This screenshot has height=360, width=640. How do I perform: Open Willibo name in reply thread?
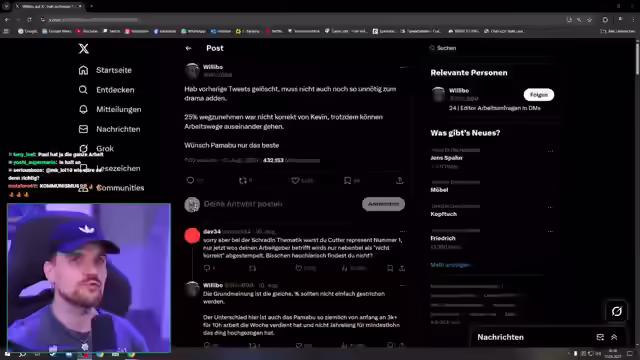click(x=213, y=285)
